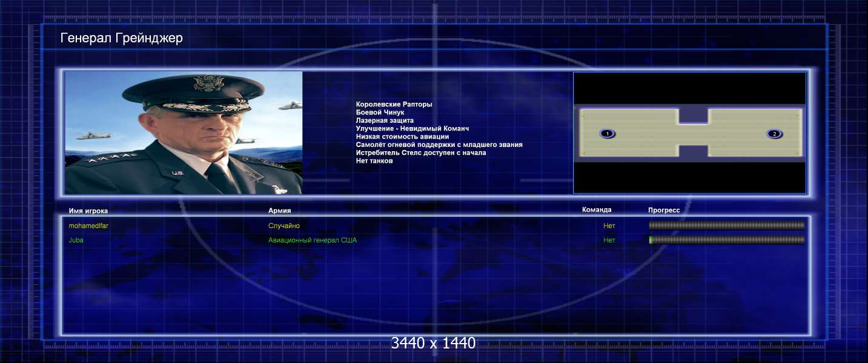
Task: Select player name mohamedlfar
Action: click(x=88, y=226)
